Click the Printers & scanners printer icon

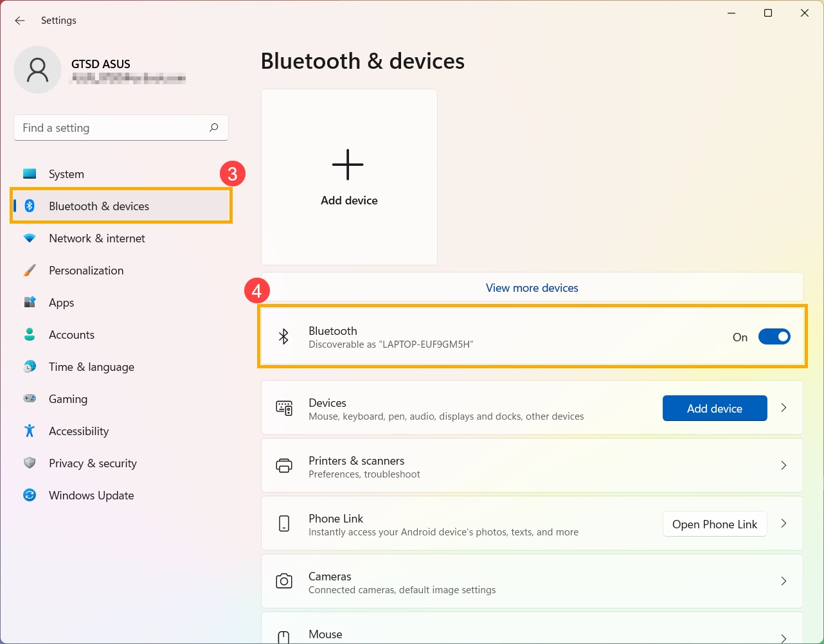point(284,466)
